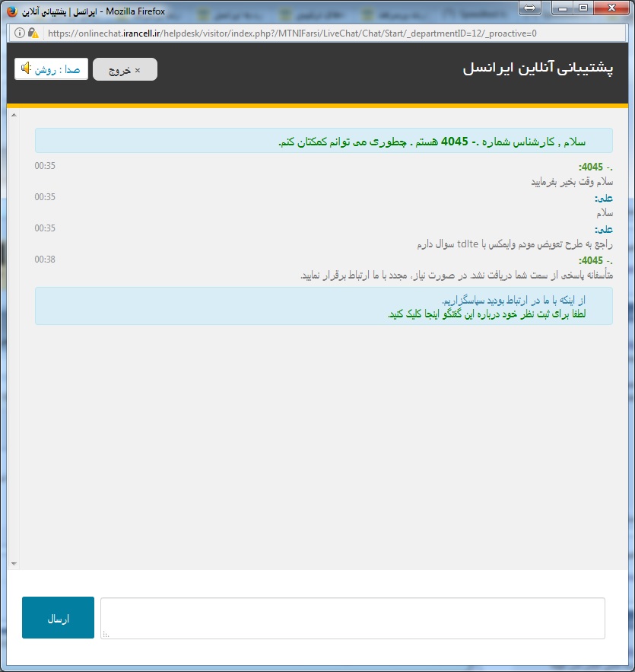The height and width of the screenshot is (672, 635).
Task: Click the first 00:35 timestamp
Action: (45, 166)
